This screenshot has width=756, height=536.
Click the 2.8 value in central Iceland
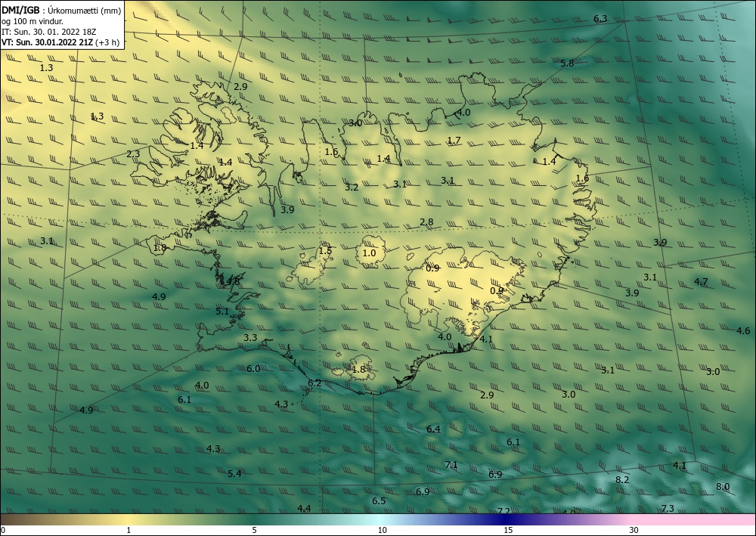point(426,222)
